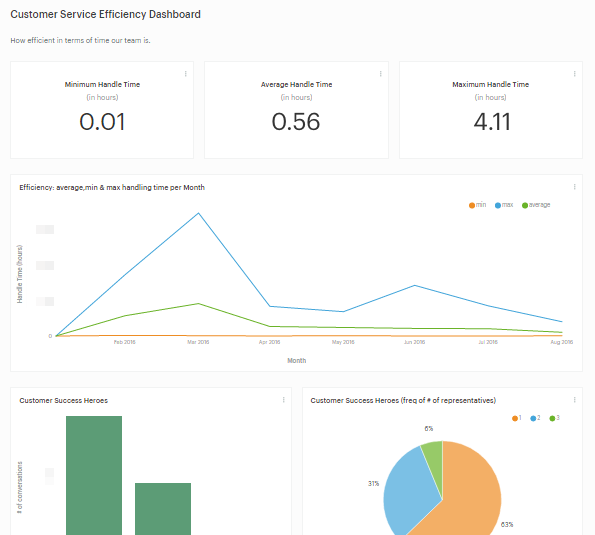This screenshot has width=595, height=535.
Task: Click the # of conversations axis title
Action: pyautogui.click(x=20, y=488)
